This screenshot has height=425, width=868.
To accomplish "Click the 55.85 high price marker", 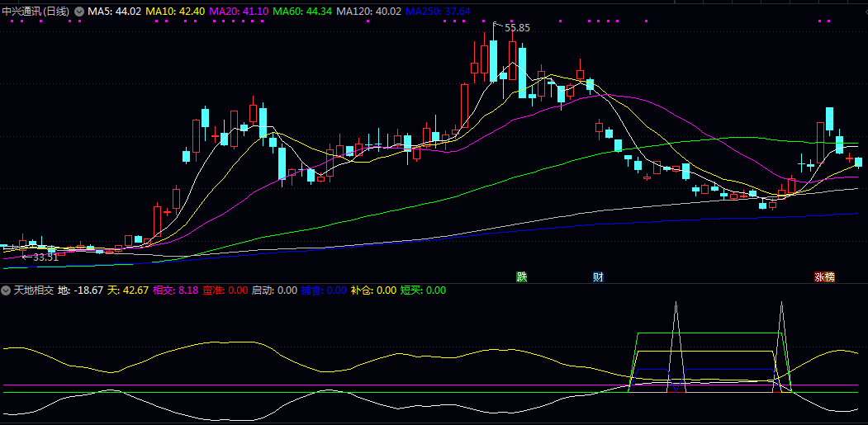I will point(517,27).
